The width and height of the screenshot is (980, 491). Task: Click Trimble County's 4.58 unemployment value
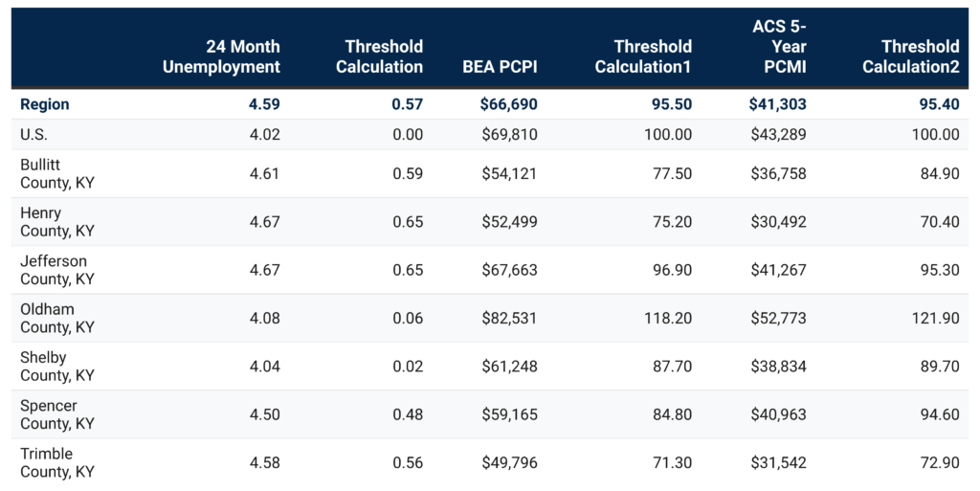click(263, 462)
